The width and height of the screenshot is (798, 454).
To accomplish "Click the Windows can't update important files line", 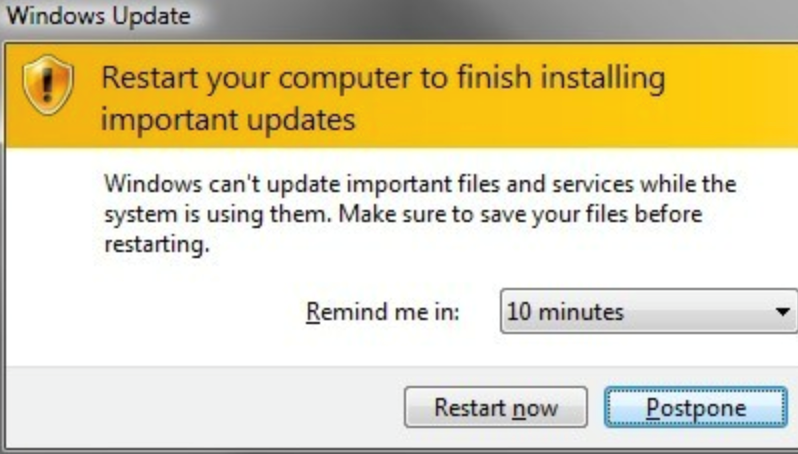I will (x=420, y=184).
